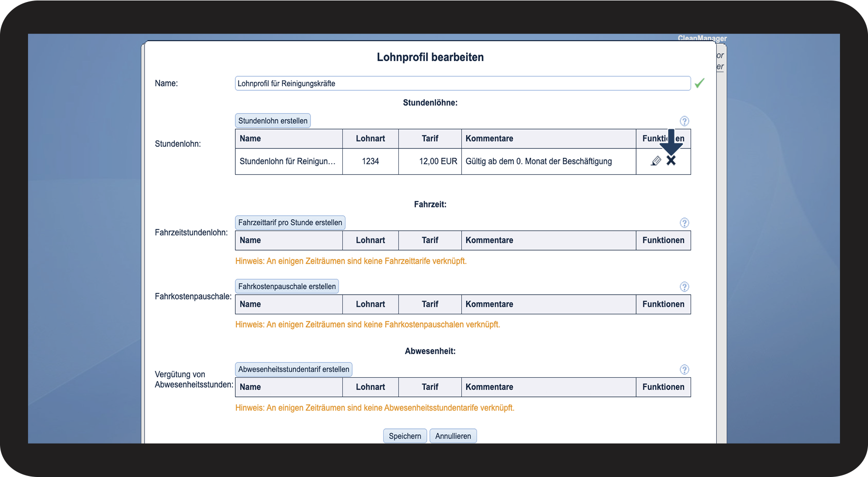Click the pencil edit icon for the Stundenlohn row
The image size is (868, 477).
click(x=656, y=161)
